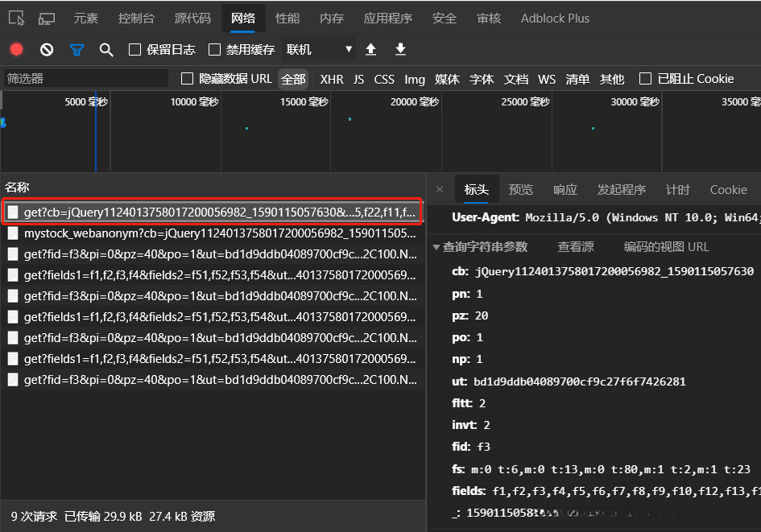
Task: Enable the 禁用缓存 checkbox
Action: tap(213, 48)
